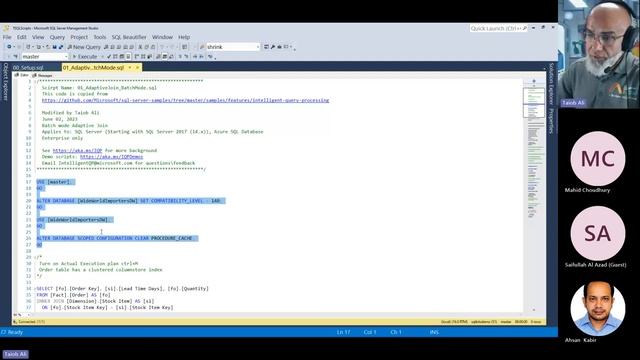Click the 'ALTER DATABASE SCOPED CONFIGURATION' code line
This screenshot has width=640, height=360.
(x=117, y=238)
